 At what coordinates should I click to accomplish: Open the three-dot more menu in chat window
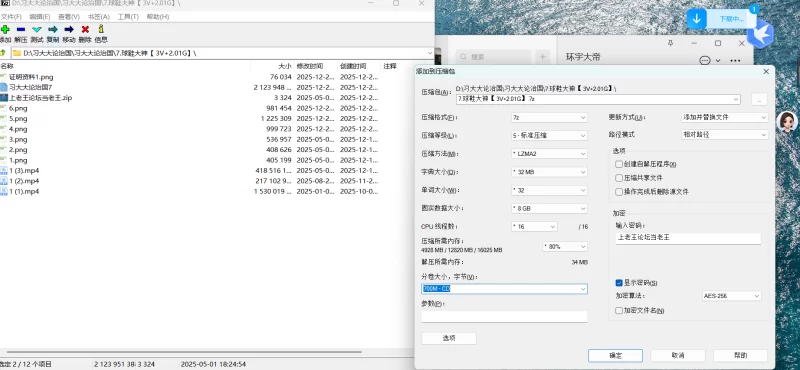point(735,61)
